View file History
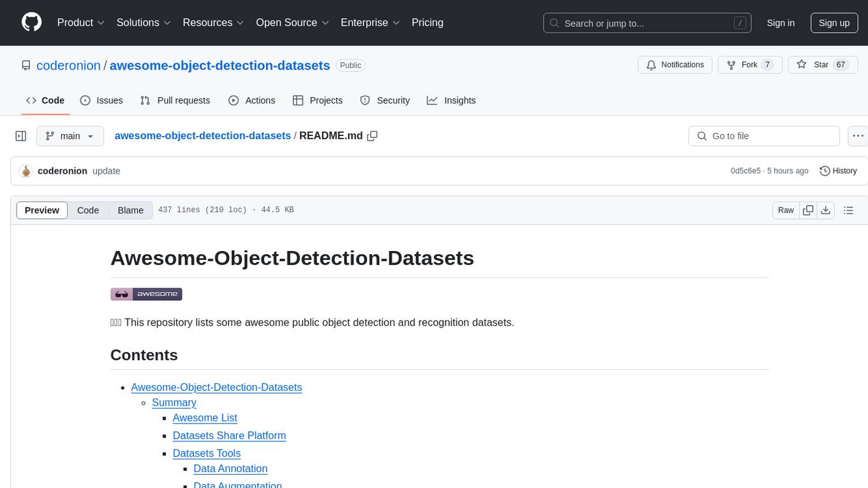Viewport: 868px width, 488px height. (x=838, y=171)
